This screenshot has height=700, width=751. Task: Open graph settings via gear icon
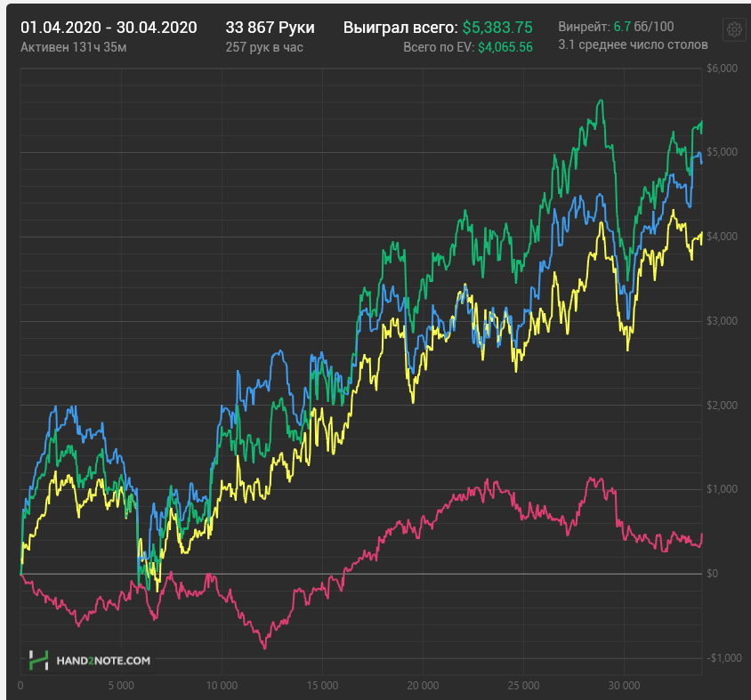pos(734,29)
